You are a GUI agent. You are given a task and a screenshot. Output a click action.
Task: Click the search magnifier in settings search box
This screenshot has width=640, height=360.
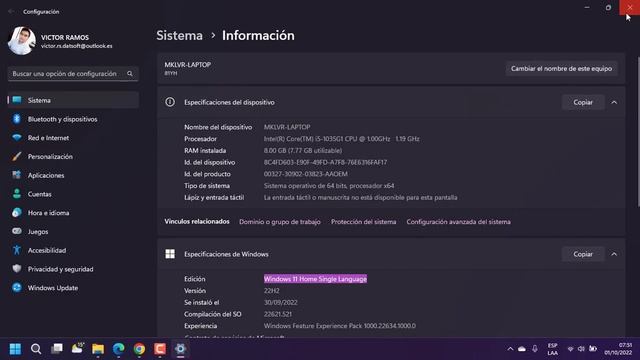point(130,74)
